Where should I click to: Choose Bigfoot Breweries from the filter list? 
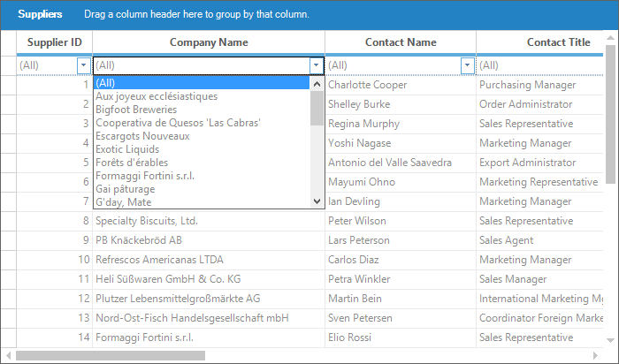202,110
